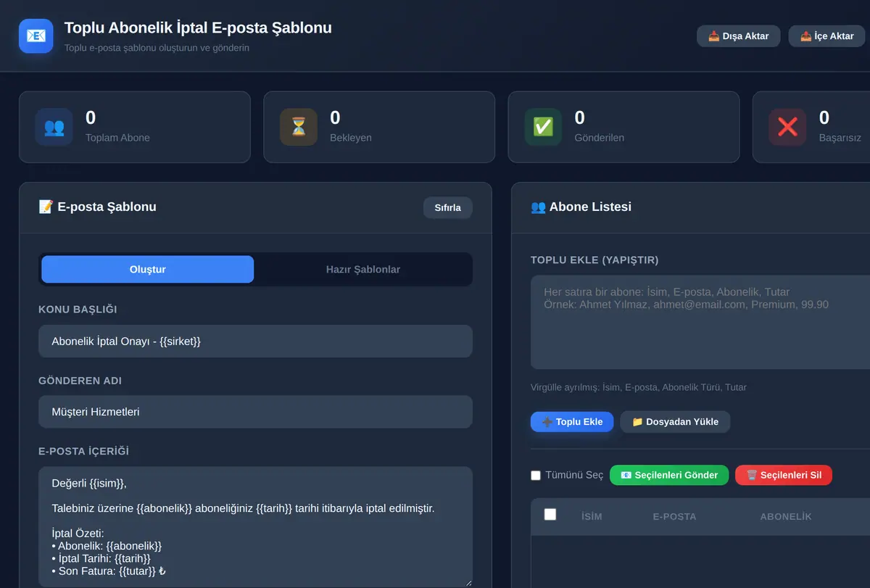The width and height of the screenshot is (870, 588).
Task: Click the E-POSTA column header
Action: click(x=674, y=517)
